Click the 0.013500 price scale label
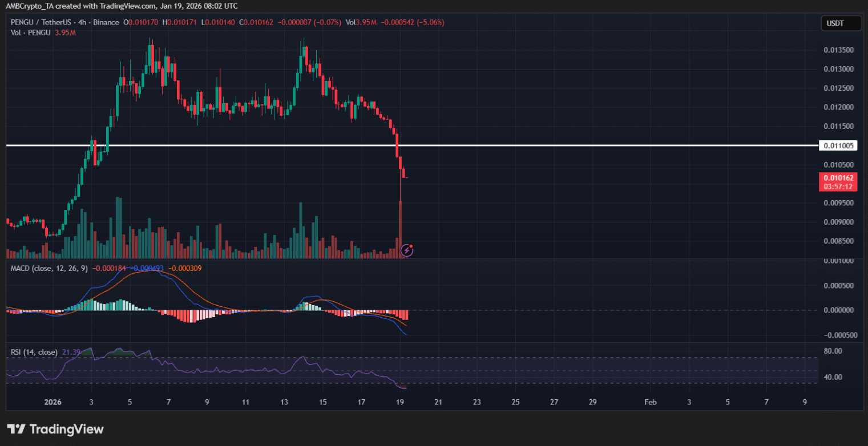 838,50
